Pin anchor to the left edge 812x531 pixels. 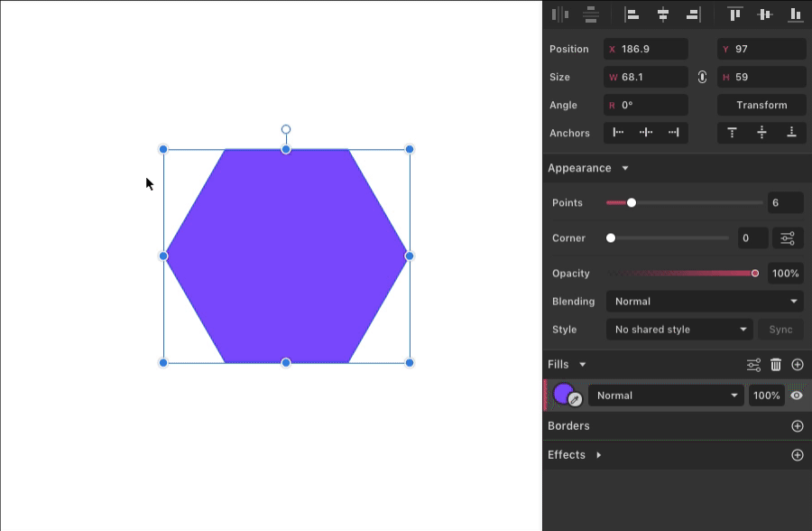pos(618,133)
